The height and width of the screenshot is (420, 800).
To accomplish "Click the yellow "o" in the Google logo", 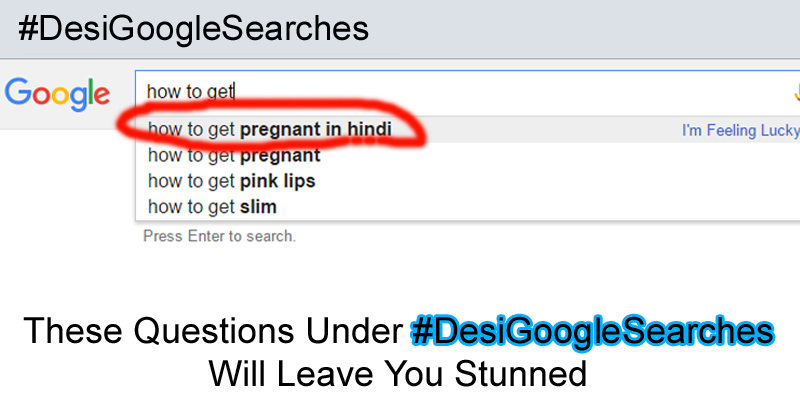I will point(59,95).
